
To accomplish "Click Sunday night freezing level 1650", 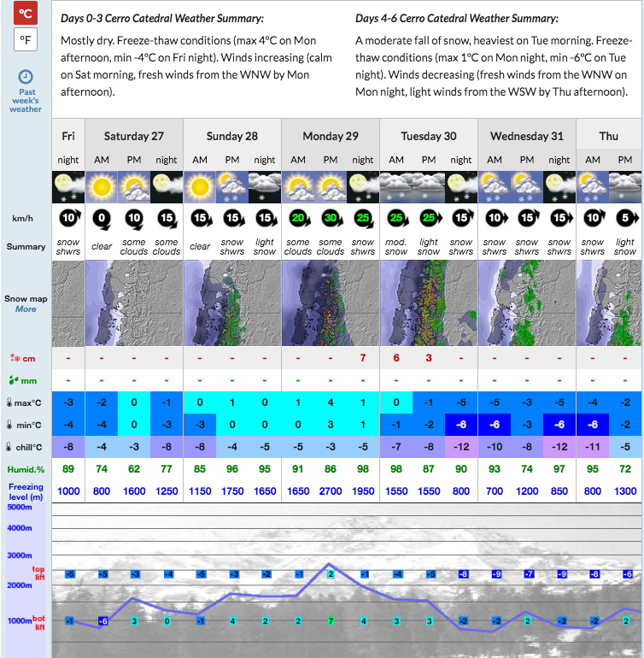I will tap(265, 491).
